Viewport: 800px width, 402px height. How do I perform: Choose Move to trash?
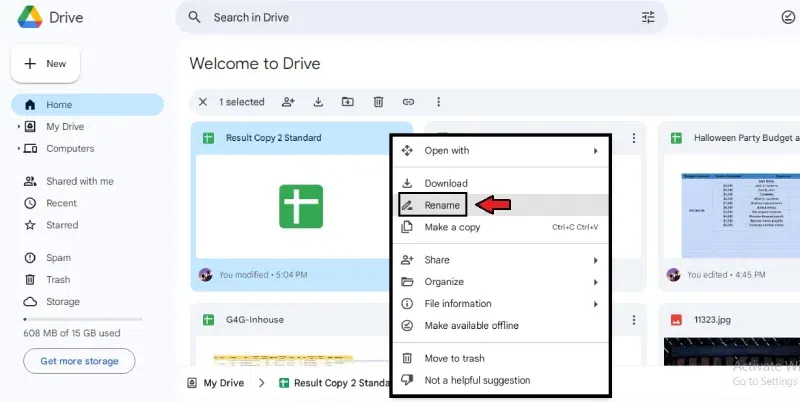pyautogui.click(x=501, y=358)
